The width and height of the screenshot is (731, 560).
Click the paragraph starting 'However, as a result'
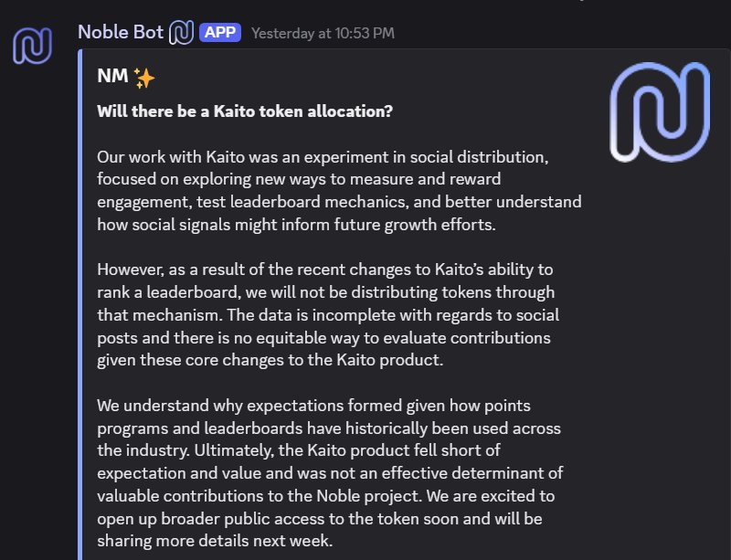click(338, 314)
